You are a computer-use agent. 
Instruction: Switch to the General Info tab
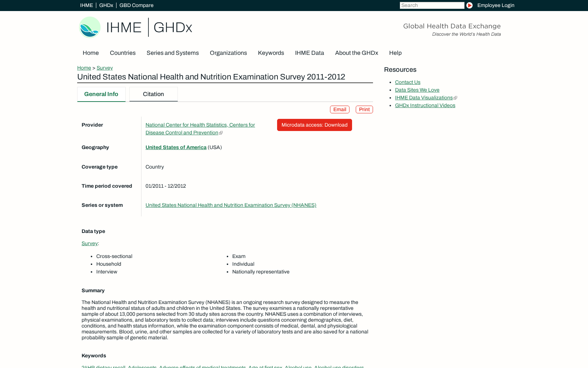101,94
